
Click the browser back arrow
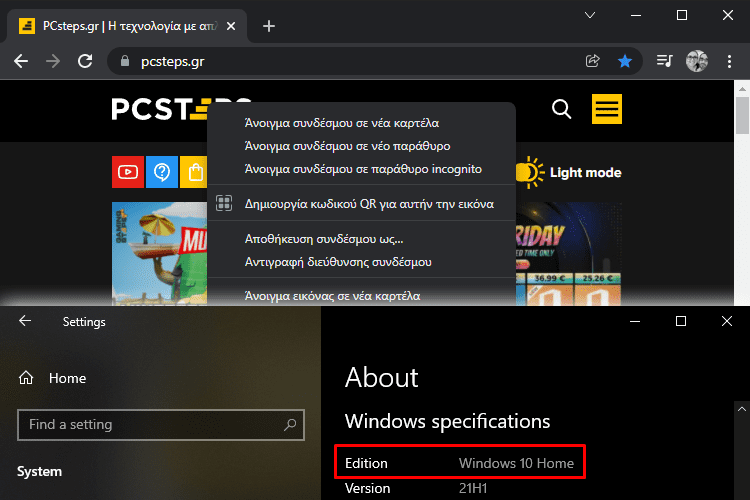21,61
